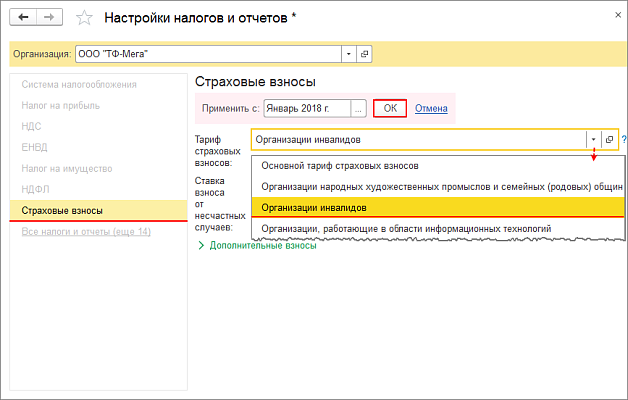Open the organization card next to ООО "ТФ-Мега"

click(364, 53)
